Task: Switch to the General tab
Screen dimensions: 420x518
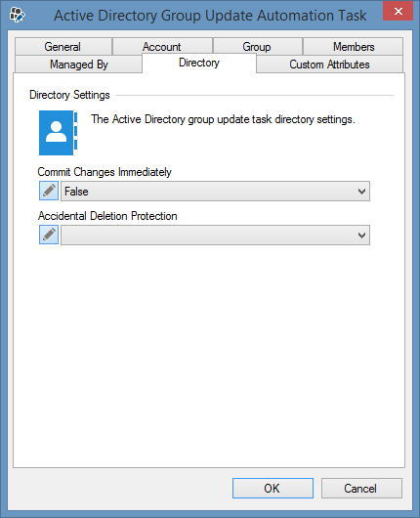Action: tap(63, 47)
